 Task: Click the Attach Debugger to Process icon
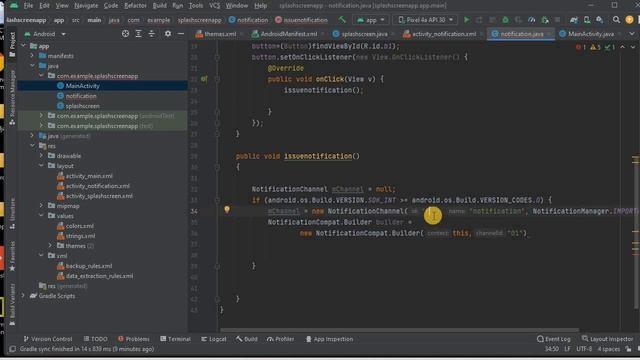click(544, 20)
